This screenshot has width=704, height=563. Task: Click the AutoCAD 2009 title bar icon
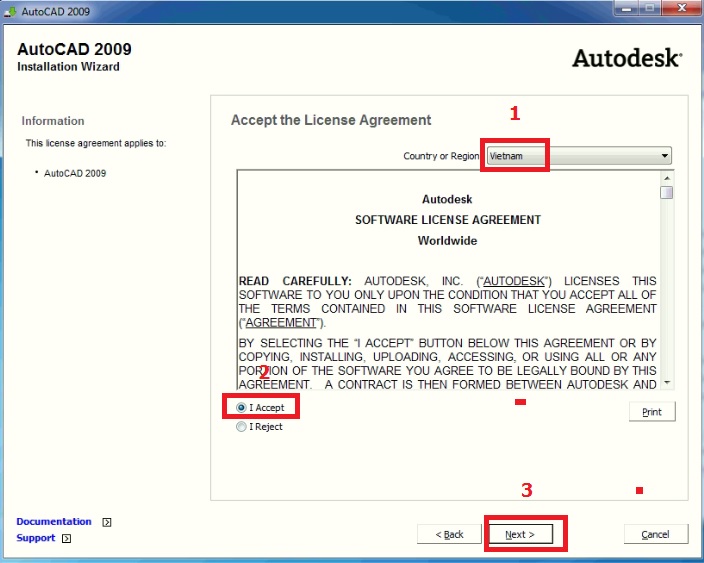[9, 8]
